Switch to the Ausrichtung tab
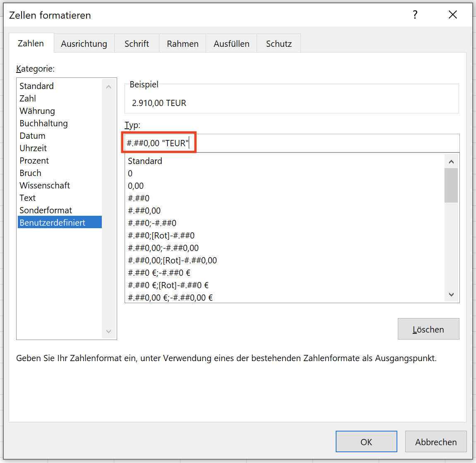This screenshot has height=463, width=476. click(84, 43)
